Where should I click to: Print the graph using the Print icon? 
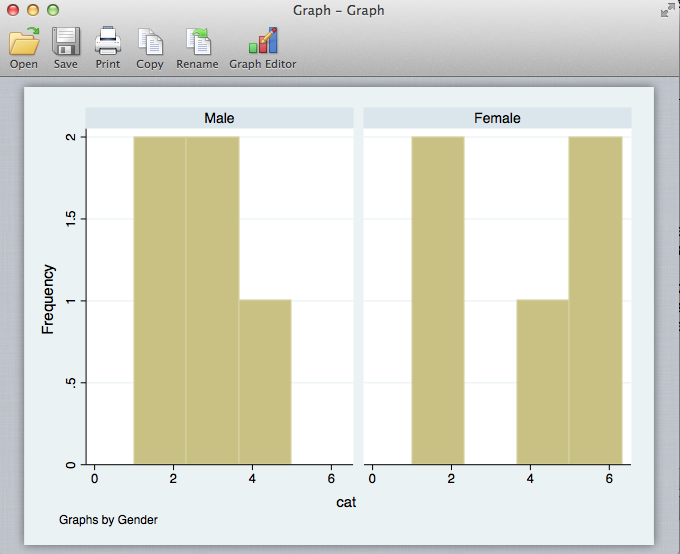tap(108, 42)
